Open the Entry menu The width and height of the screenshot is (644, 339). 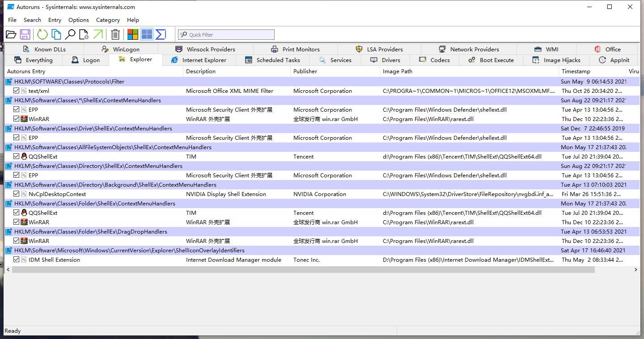pyautogui.click(x=55, y=20)
